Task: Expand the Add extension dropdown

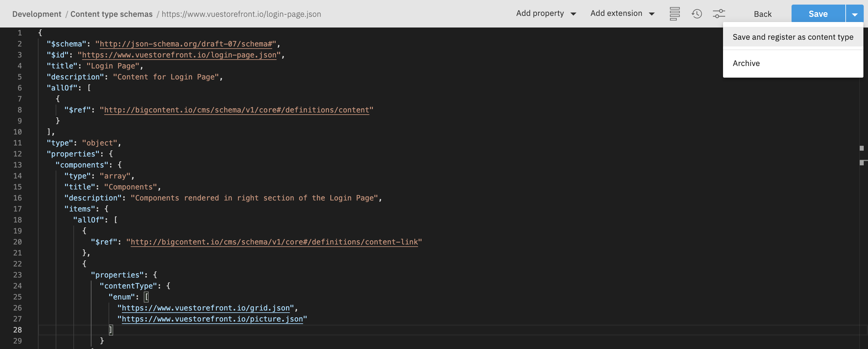Action: 622,13
